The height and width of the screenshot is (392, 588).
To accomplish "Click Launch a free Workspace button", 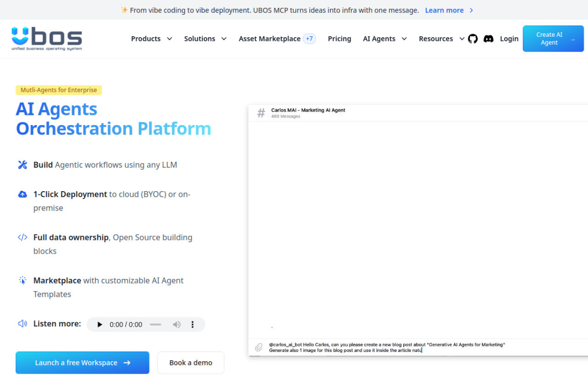I will pos(83,363).
